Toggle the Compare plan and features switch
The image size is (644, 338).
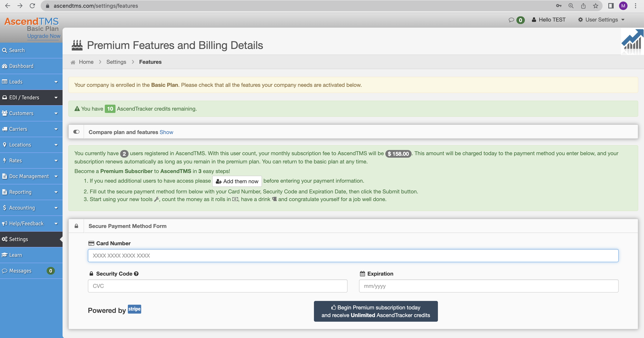tap(77, 132)
